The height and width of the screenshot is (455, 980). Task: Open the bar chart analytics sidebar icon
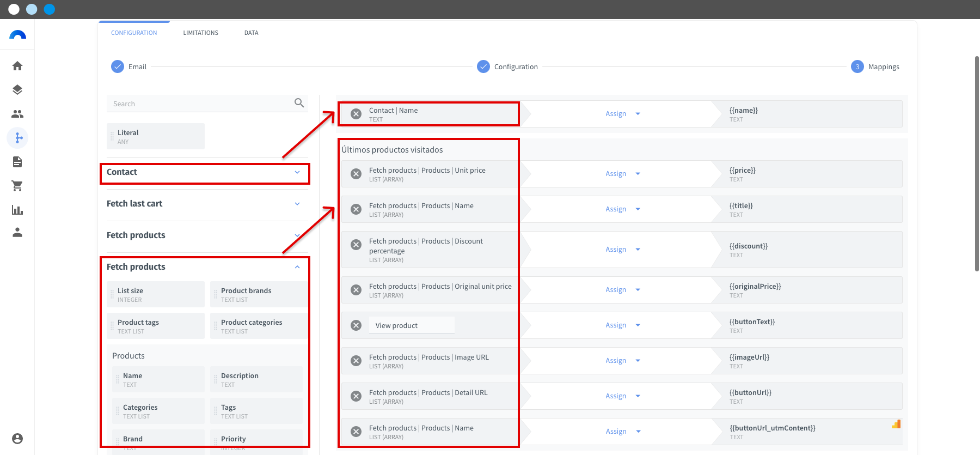(x=17, y=210)
